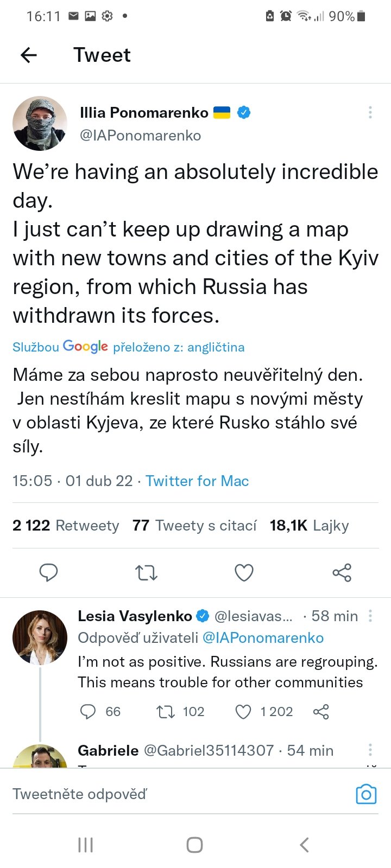Screen dimensions: 391x868
Task: Retweet the main tweet
Action: 146,572
